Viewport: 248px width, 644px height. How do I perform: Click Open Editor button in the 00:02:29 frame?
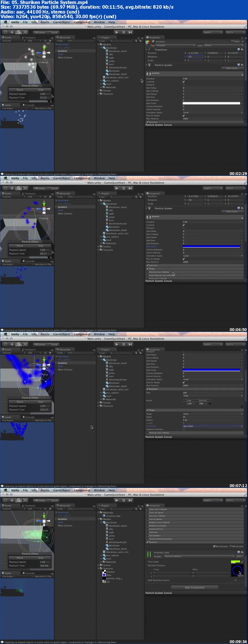point(232,68)
